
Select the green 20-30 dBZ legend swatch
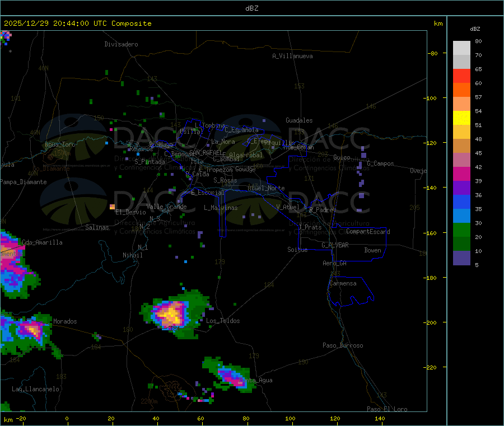pyautogui.click(x=461, y=230)
